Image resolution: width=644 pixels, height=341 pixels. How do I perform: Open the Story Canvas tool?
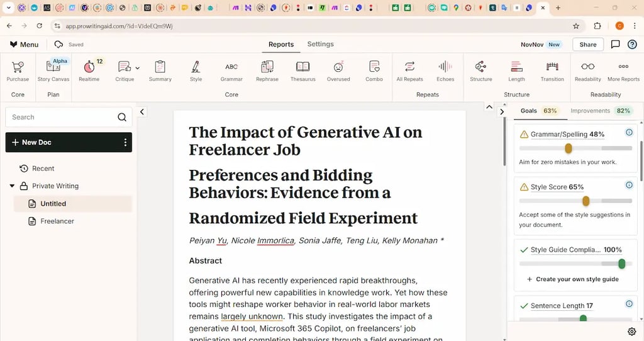53,72
